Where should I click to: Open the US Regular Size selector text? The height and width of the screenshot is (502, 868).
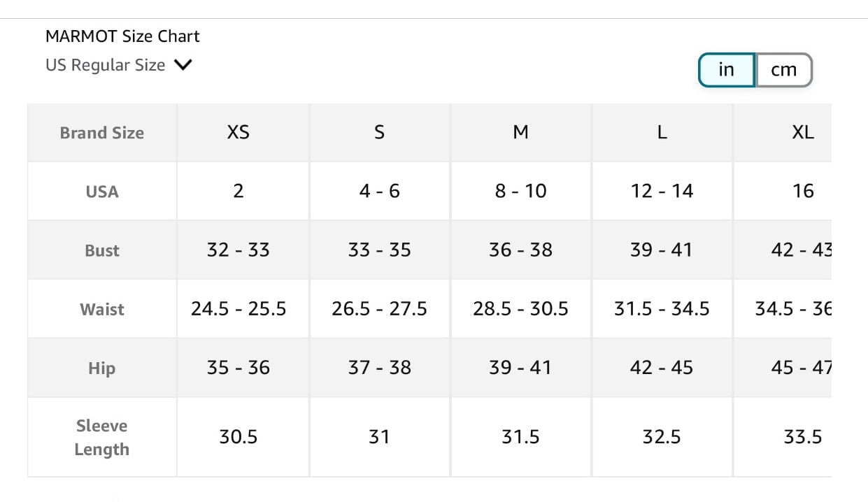[x=106, y=65]
